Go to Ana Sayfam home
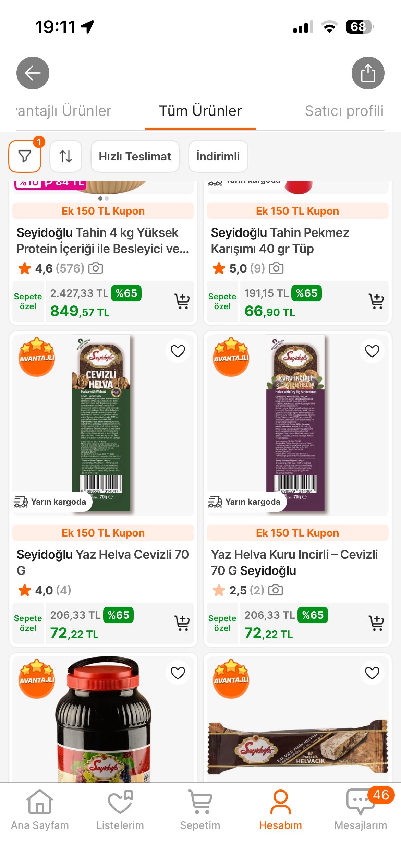 pyautogui.click(x=40, y=810)
